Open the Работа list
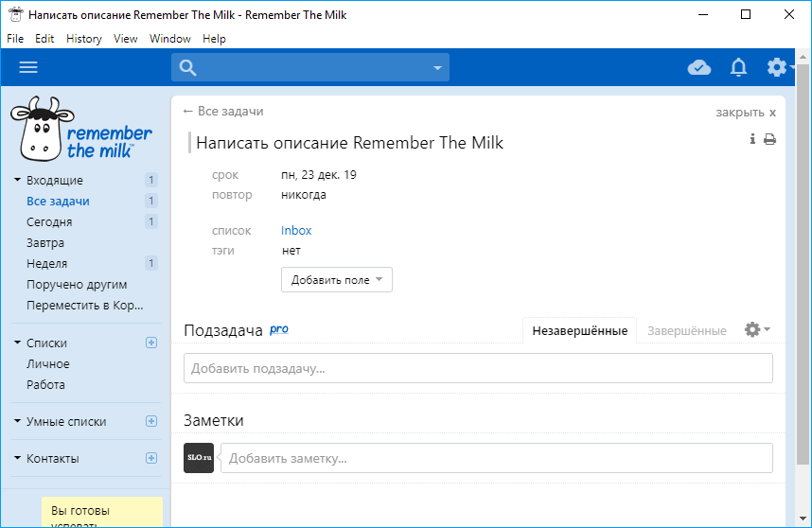The height and width of the screenshot is (528, 812). (x=45, y=384)
